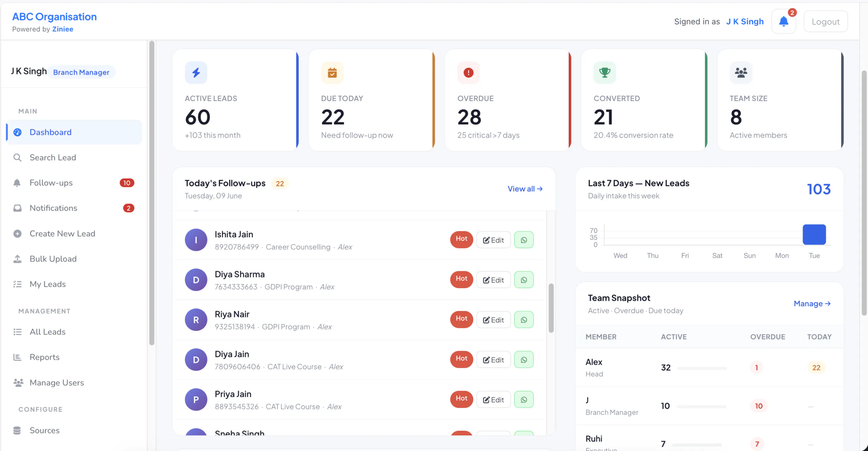This screenshot has width=868, height=451.
Task: Click the Overdue alert icon
Action: point(469,73)
